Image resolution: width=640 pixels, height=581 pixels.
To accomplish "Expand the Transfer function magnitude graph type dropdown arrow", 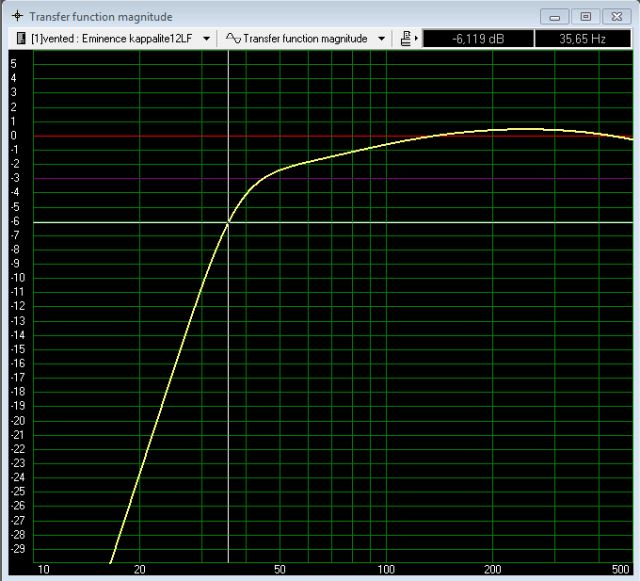I will [x=382, y=39].
